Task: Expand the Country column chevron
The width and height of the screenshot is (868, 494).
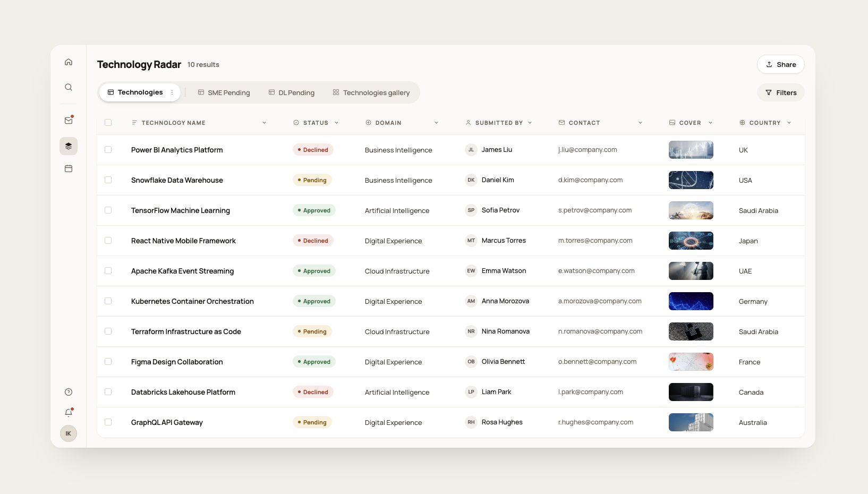Action: pos(789,123)
